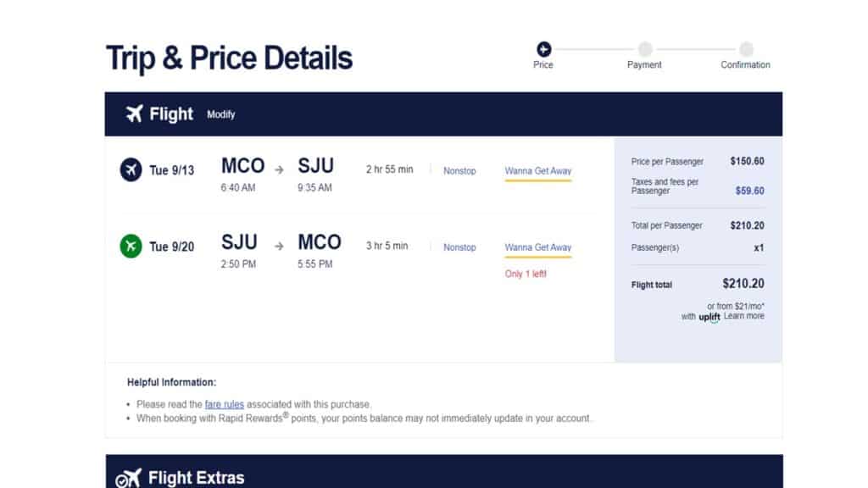Click the Modify flight link
This screenshot has height=488, width=868.
pos(221,114)
